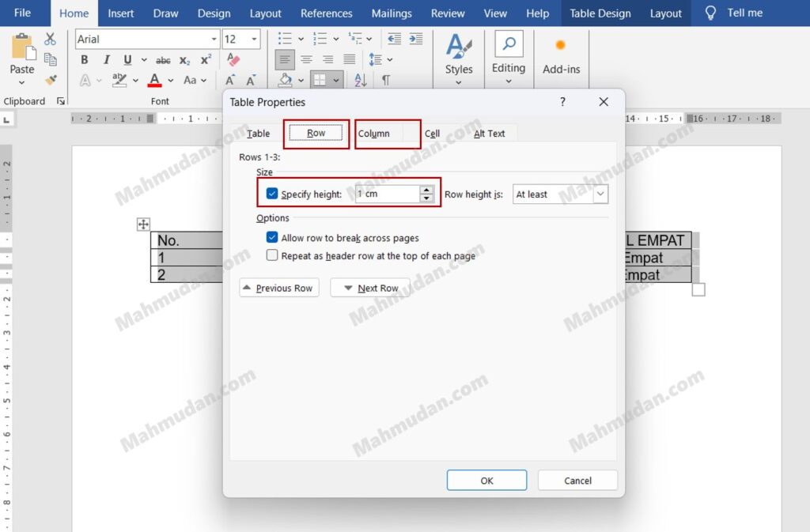Open the Row height is dropdown

pos(600,194)
